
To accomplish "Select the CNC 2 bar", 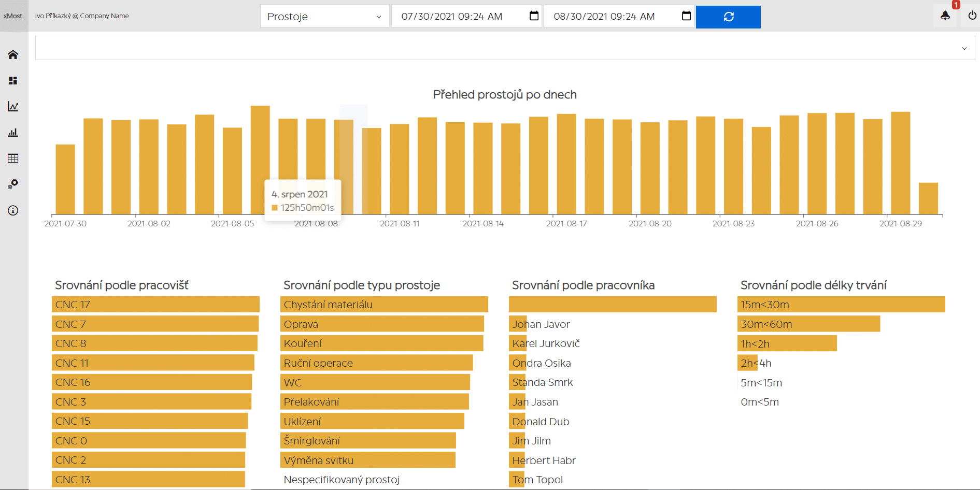I will [x=148, y=460].
